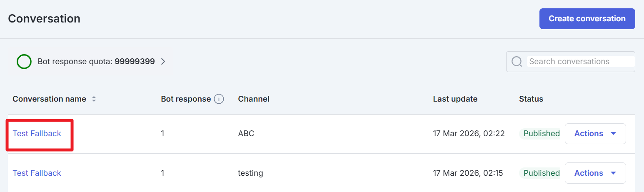Click the bot response quota number 99999399
644x192 pixels.
(x=135, y=62)
